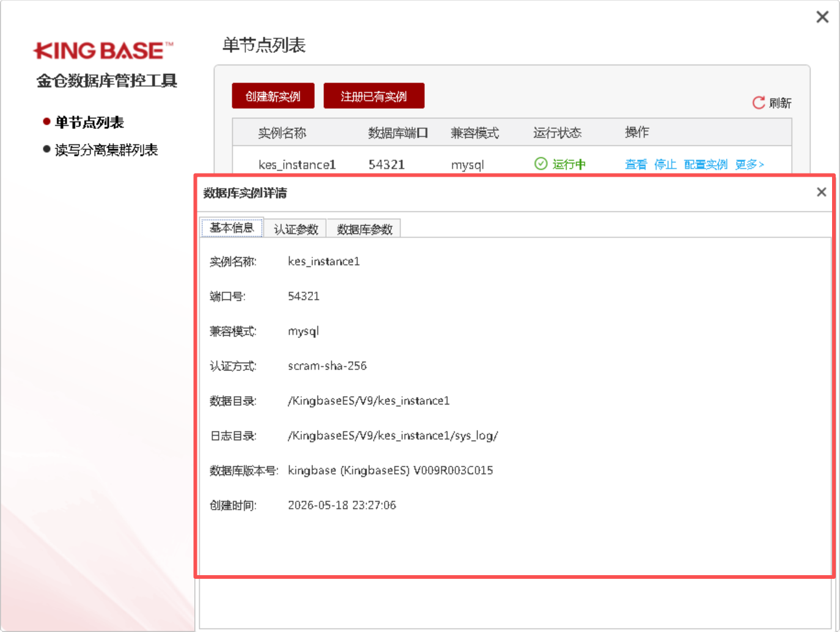Image resolution: width=840 pixels, height=632 pixels.
Task: Open the 认证参数 tab
Action: point(296,229)
